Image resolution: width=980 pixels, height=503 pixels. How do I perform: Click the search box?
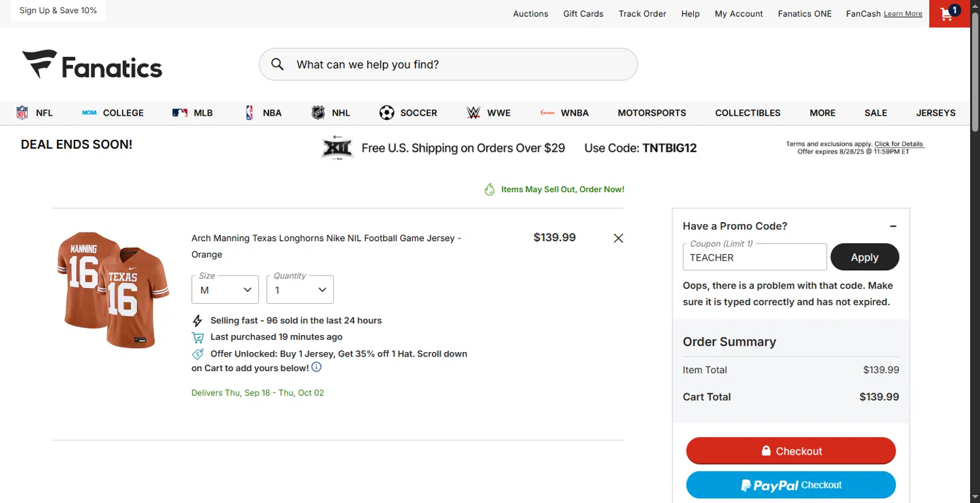pyautogui.click(x=448, y=64)
